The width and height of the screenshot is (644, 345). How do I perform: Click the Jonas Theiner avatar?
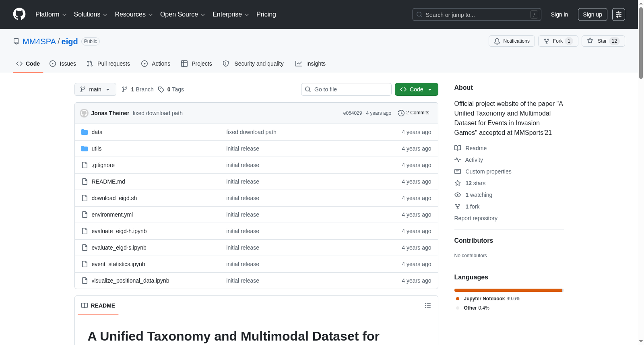tap(84, 113)
